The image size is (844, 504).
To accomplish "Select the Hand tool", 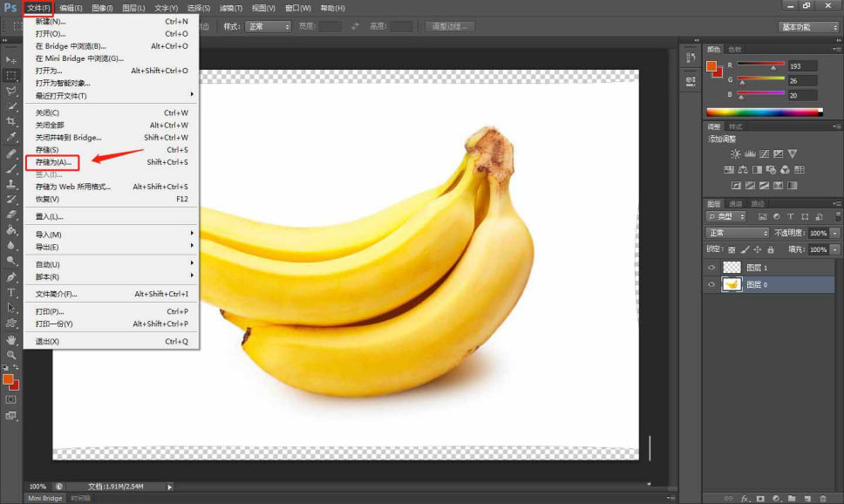I will (11, 339).
